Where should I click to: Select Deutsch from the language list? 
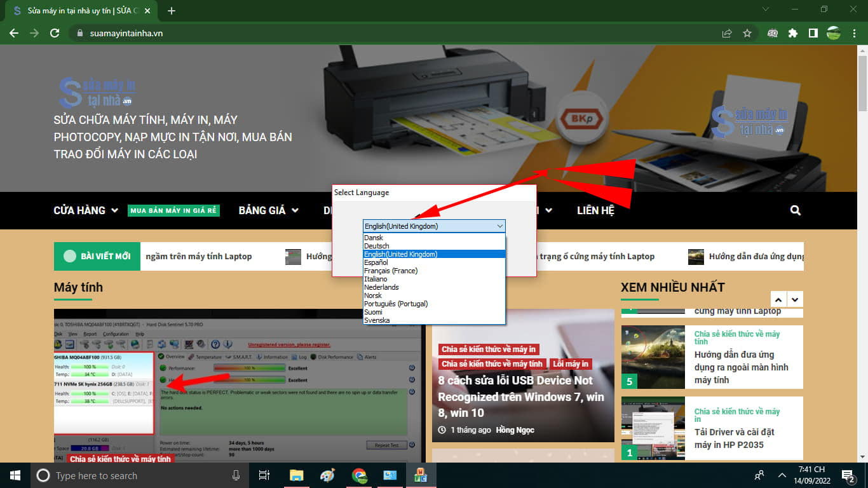click(x=377, y=246)
